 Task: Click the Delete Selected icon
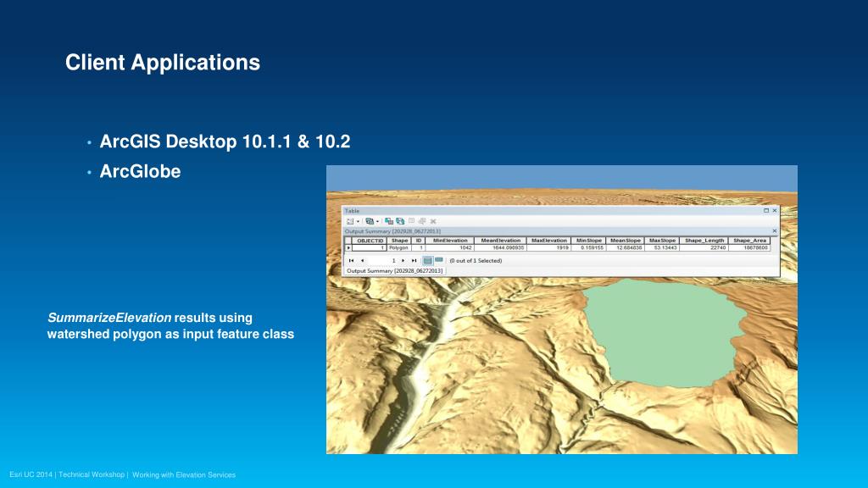tap(433, 221)
